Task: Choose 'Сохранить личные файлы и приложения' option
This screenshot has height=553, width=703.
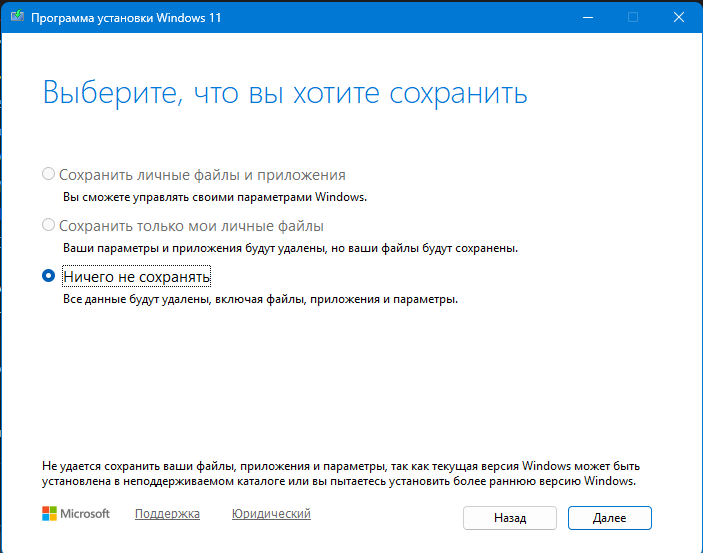Action: [x=48, y=174]
